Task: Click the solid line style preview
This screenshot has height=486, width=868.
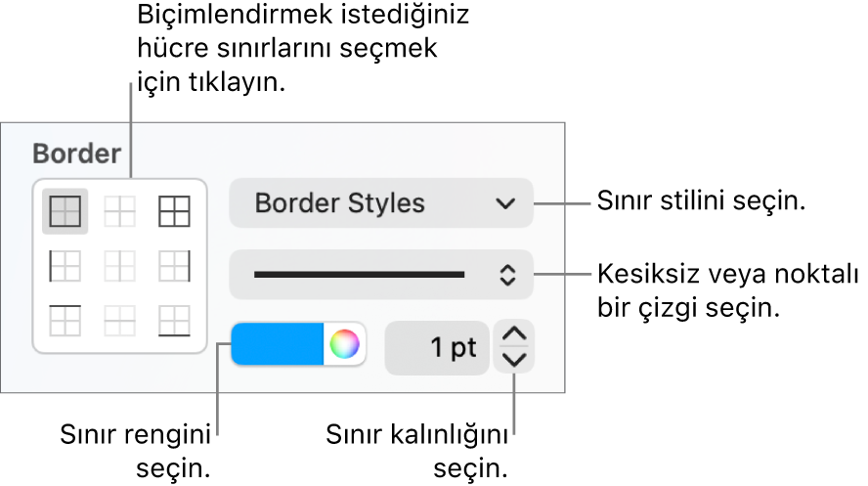Action: pos(359,275)
